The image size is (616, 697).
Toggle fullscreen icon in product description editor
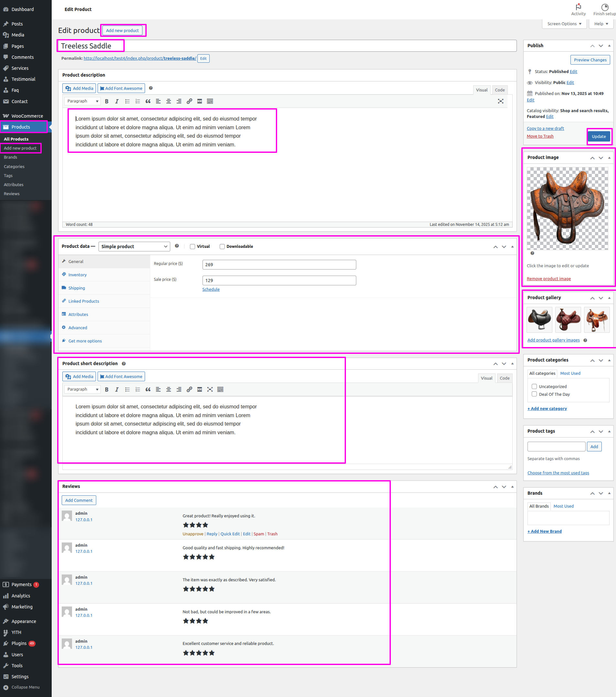pos(500,101)
